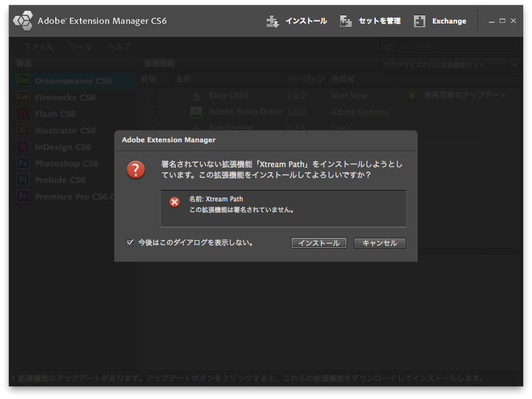Click the green update available icon
This screenshot has width=532, height=399.
[x=412, y=95]
